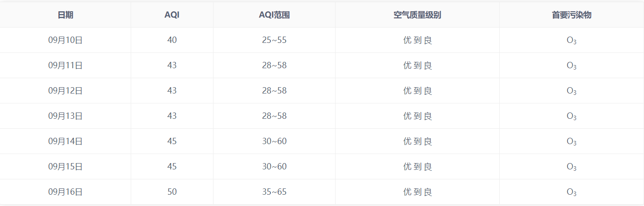Image resolution: width=644 pixels, height=206 pixels.
Task: Click the O3 pollutant for 09月12日
Action: coord(572,91)
